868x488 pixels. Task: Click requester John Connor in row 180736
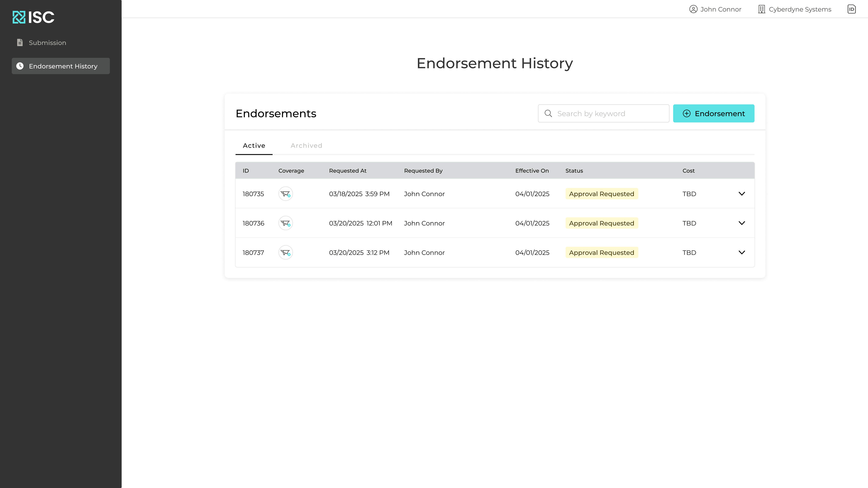(424, 223)
